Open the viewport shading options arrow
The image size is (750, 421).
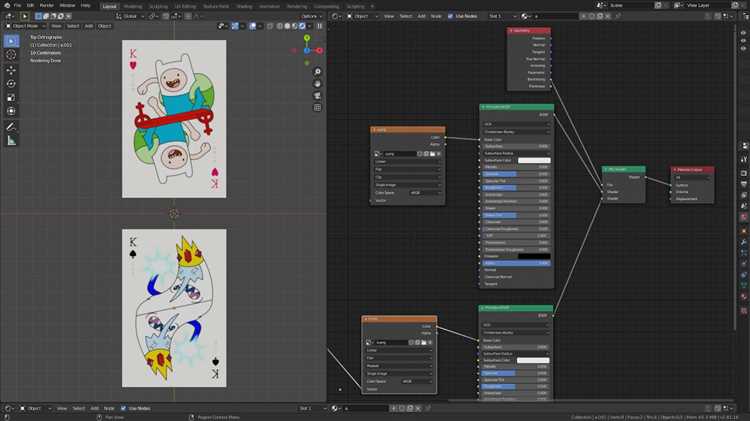[x=309, y=26]
